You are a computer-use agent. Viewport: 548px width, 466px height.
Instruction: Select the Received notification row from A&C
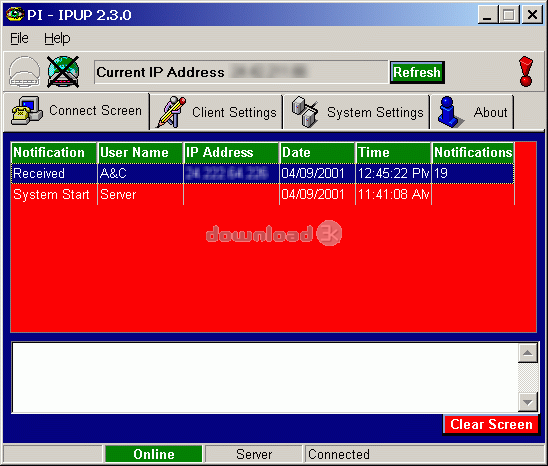pos(263,173)
